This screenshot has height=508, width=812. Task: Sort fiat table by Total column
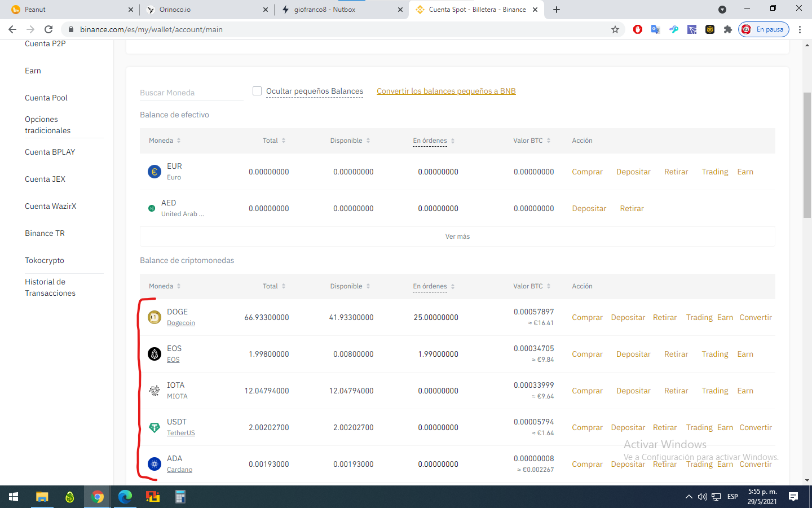tap(274, 141)
